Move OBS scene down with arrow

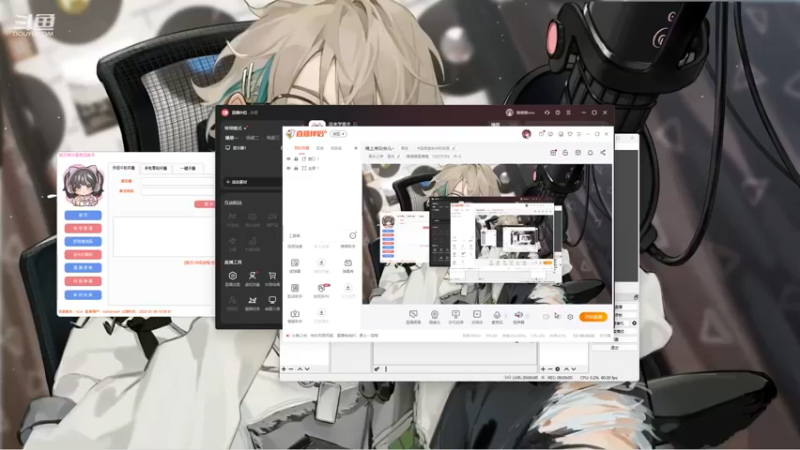(307, 369)
